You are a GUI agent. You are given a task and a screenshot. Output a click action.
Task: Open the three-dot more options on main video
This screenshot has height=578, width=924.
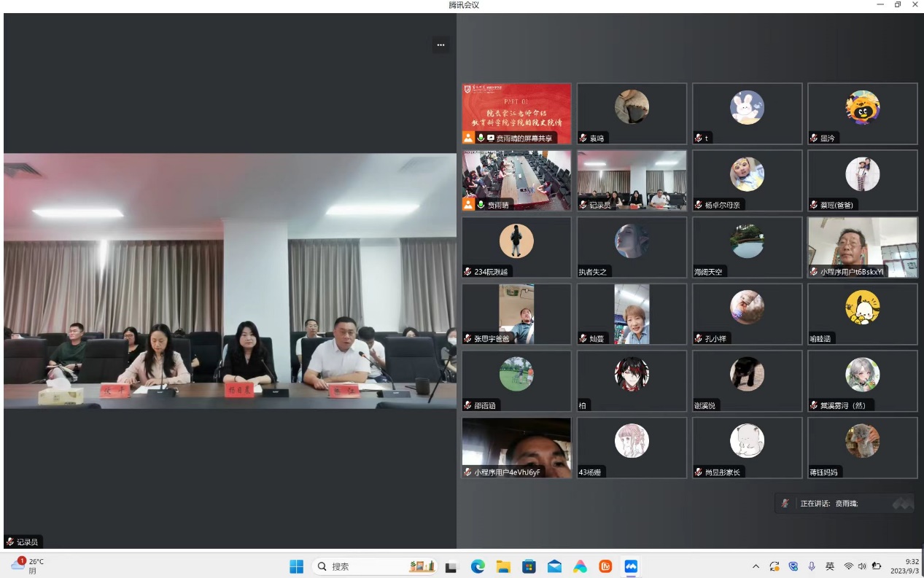coord(440,45)
